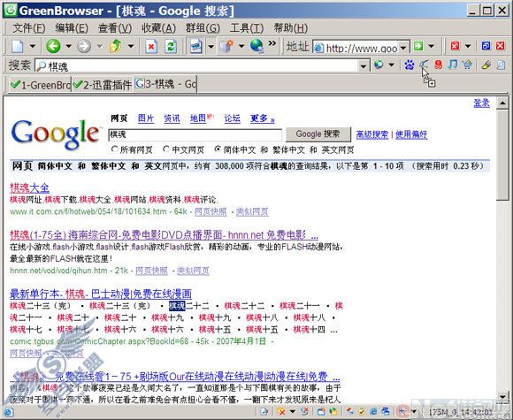Open the 查看(V) menu
This screenshot has width=513, height=420.
115,28
